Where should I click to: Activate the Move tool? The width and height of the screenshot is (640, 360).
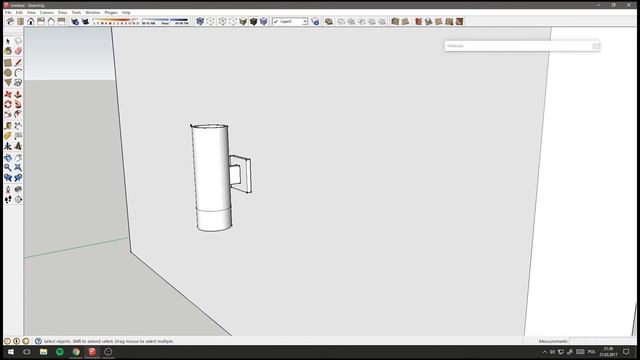point(8,94)
